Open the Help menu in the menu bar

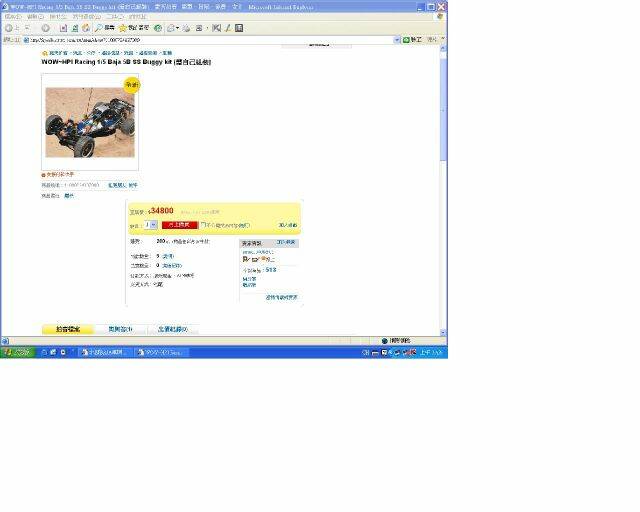(x=138, y=17)
